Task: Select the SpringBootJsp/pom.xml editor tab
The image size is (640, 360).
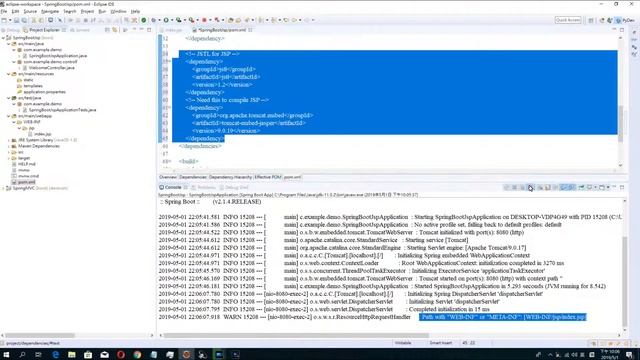Action: click(221, 30)
